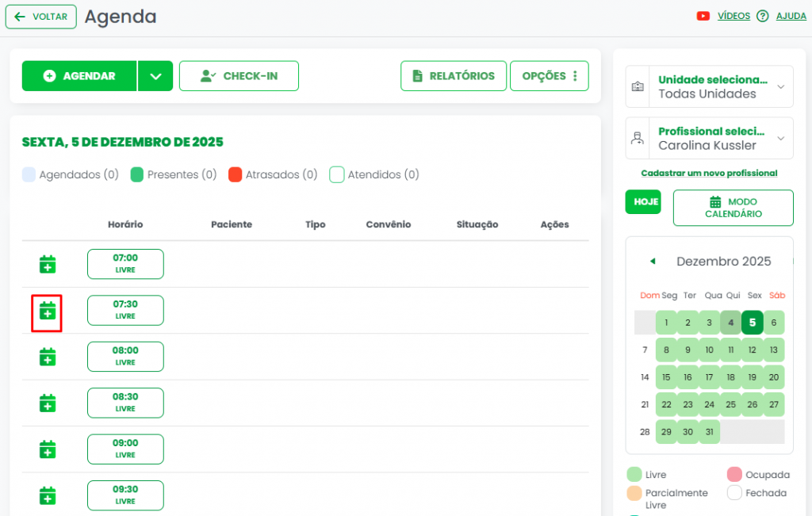Toggle the Atrasados status filter
The height and width of the screenshot is (516, 812).
point(235,174)
